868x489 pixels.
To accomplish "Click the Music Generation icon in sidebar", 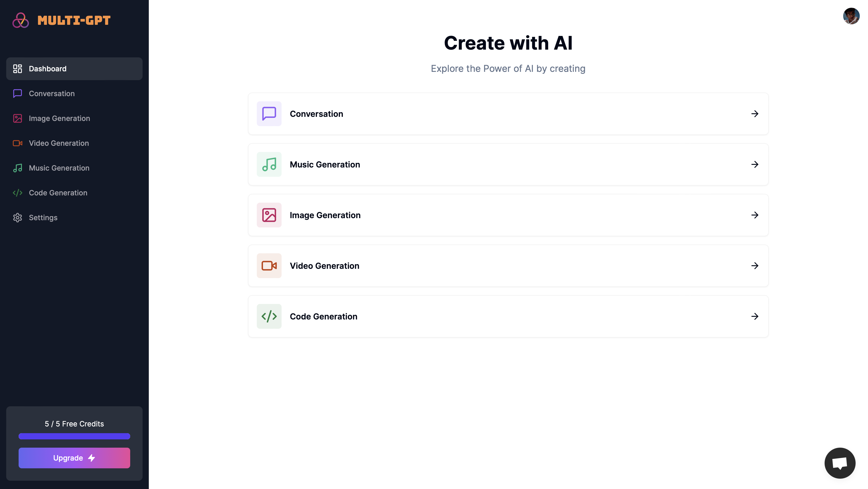I will tap(17, 167).
